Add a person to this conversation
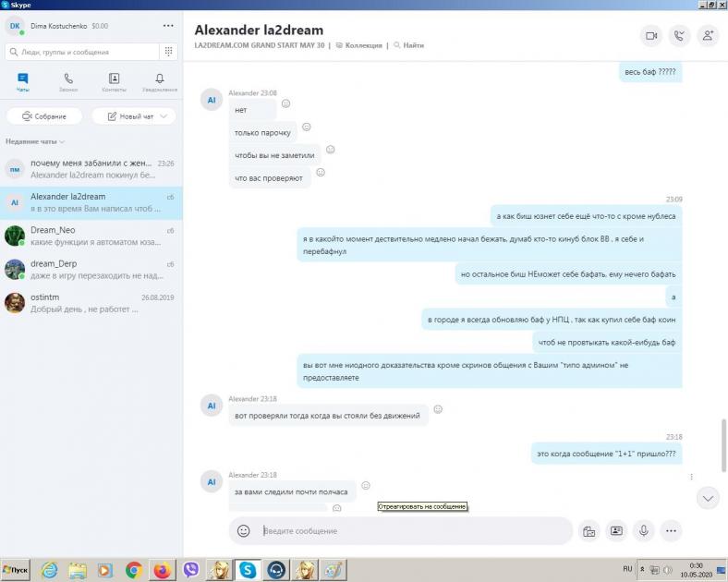 pyautogui.click(x=708, y=36)
